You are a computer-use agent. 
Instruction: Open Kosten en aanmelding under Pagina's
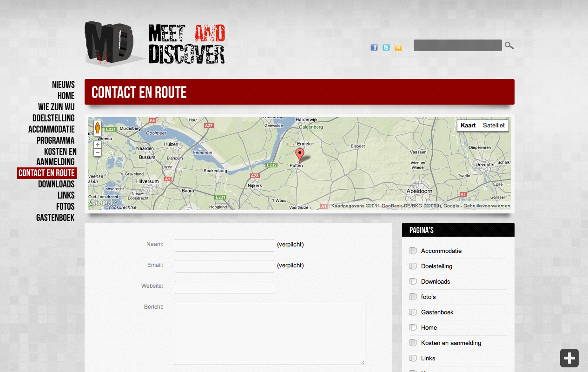(451, 343)
